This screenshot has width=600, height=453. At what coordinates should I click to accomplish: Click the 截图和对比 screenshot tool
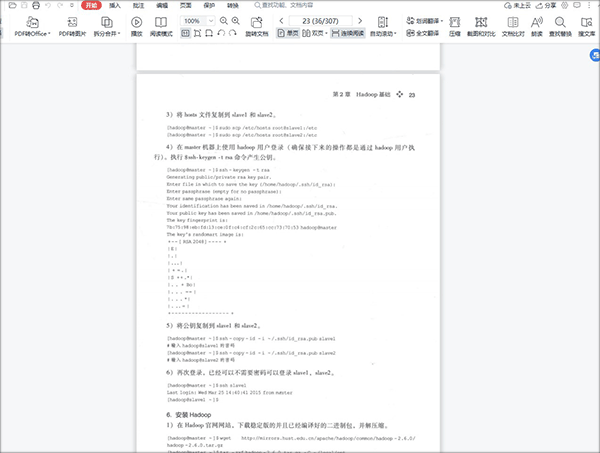(481, 26)
